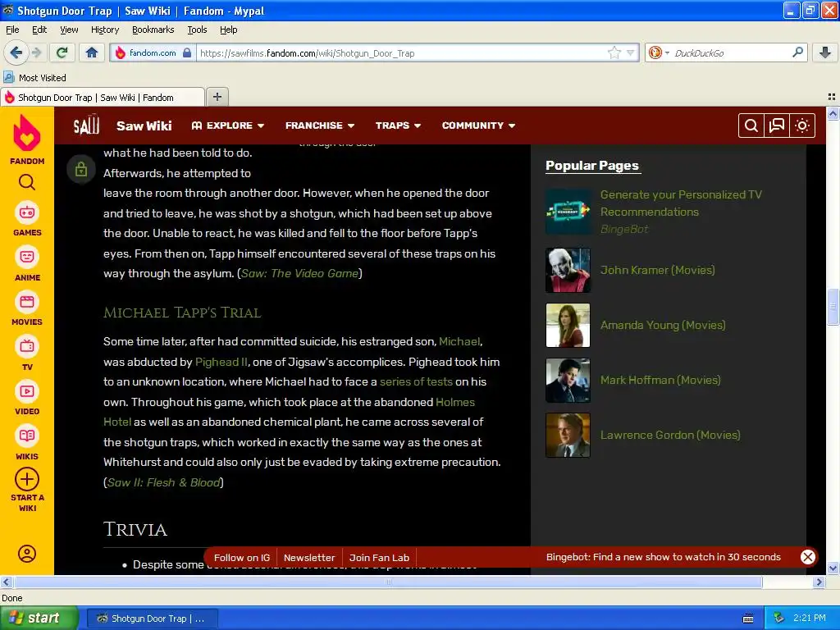This screenshot has width=840, height=630.
Task: Click the Amanda Young thumbnail image
Action: (568, 325)
